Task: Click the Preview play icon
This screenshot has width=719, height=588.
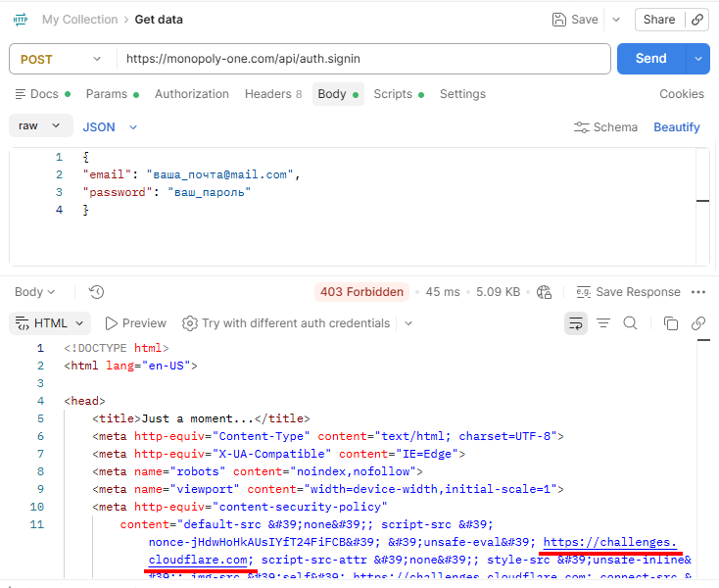Action: pyautogui.click(x=111, y=323)
